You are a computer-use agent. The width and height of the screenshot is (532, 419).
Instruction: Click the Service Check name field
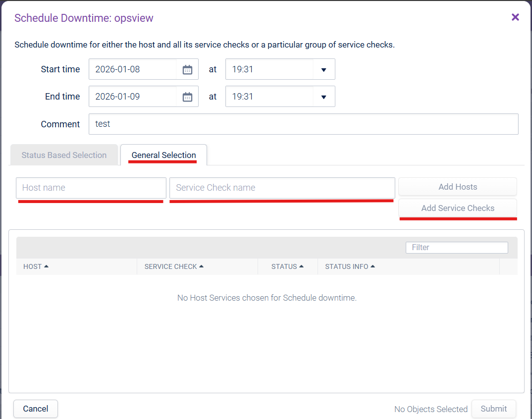[x=282, y=188]
